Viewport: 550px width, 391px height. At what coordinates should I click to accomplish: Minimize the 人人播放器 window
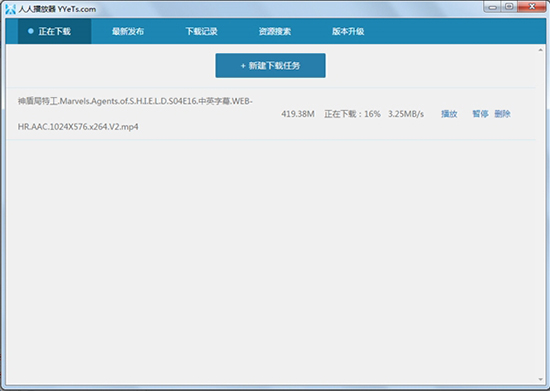493,7
